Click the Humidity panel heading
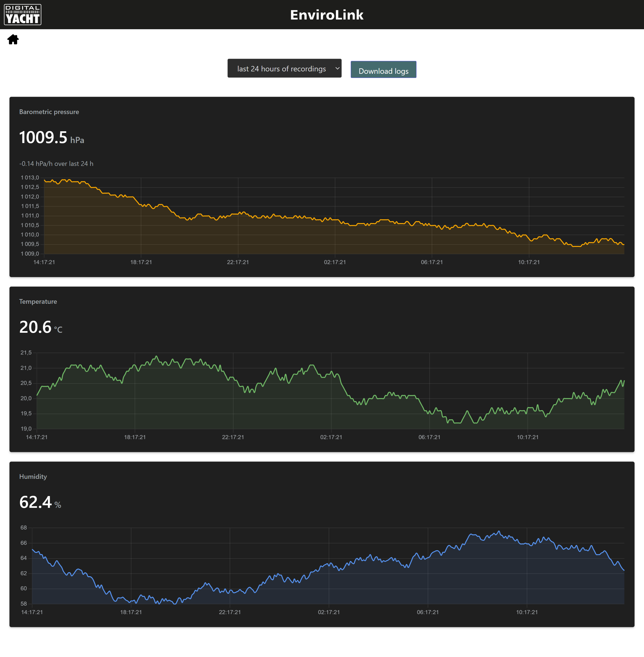The width and height of the screenshot is (644, 657). coord(33,477)
